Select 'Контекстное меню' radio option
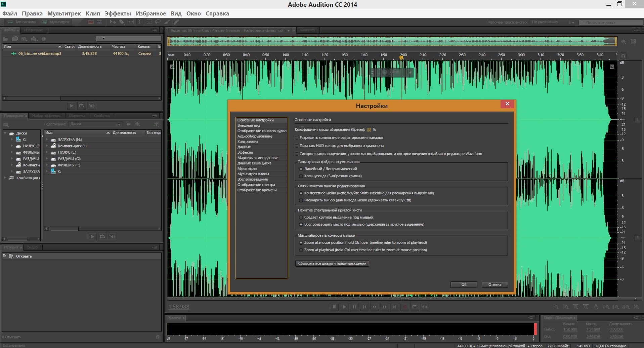 click(x=301, y=193)
